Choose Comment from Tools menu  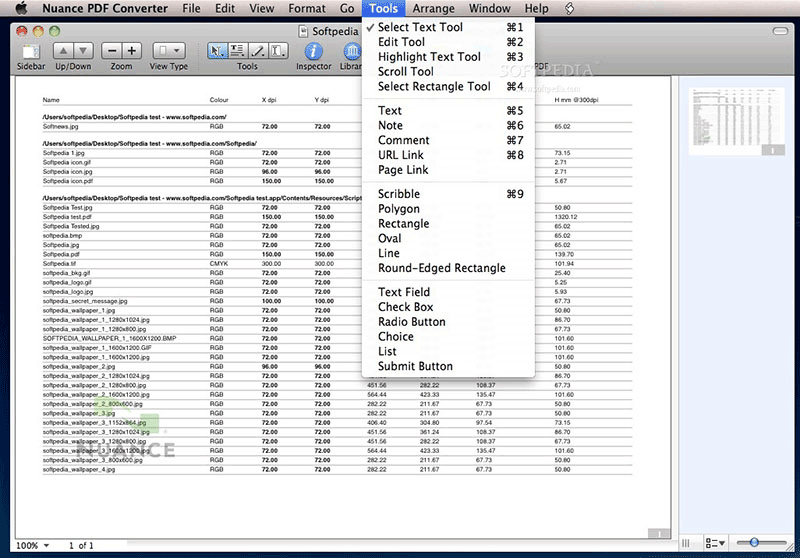click(448, 140)
